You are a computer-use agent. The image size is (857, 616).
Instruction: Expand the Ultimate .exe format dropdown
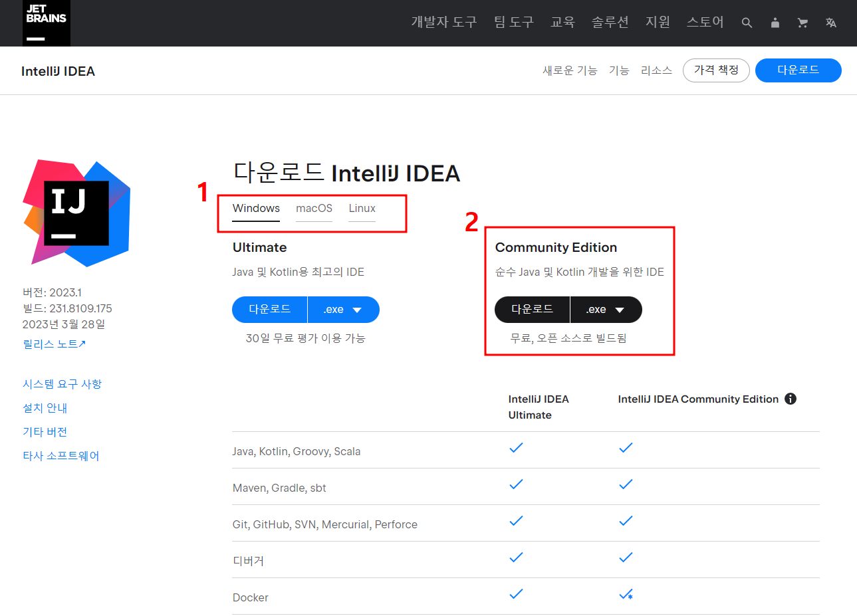(x=344, y=310)
